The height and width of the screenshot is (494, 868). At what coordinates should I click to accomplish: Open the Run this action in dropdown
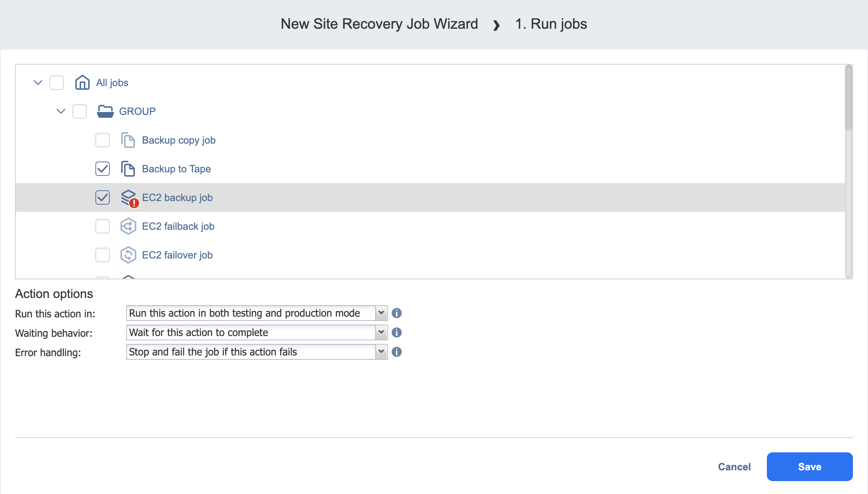click(257, 313)
